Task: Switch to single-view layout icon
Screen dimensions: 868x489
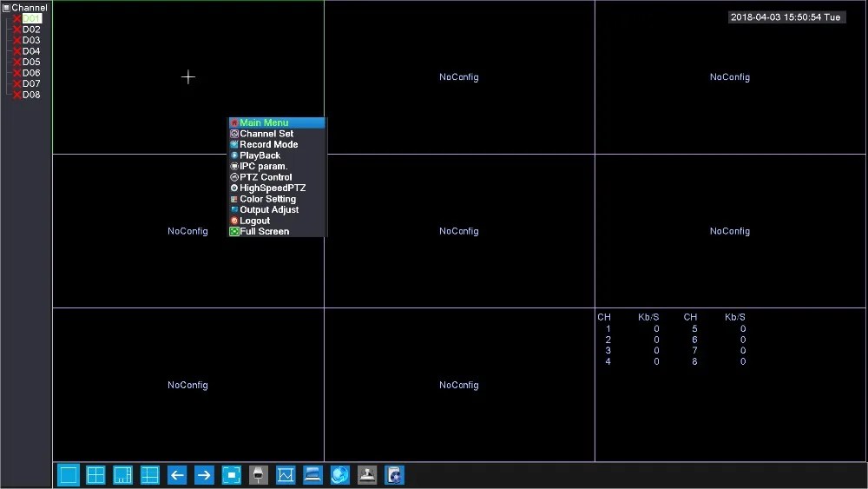Action: [69, 475]
